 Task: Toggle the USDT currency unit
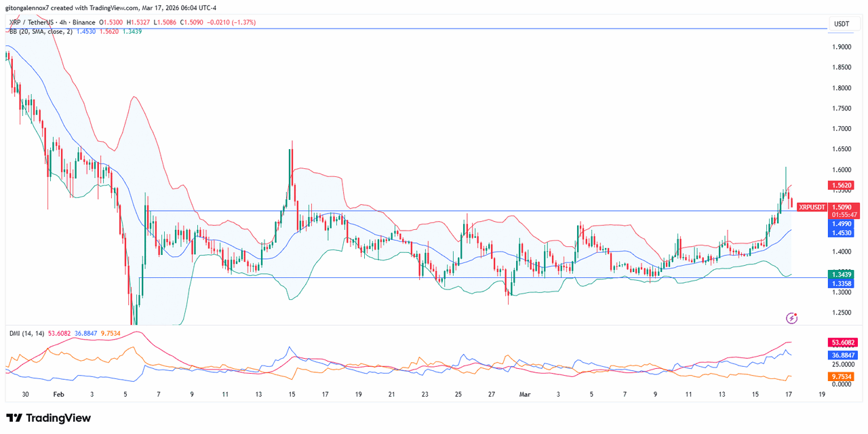tap(843, 23)
